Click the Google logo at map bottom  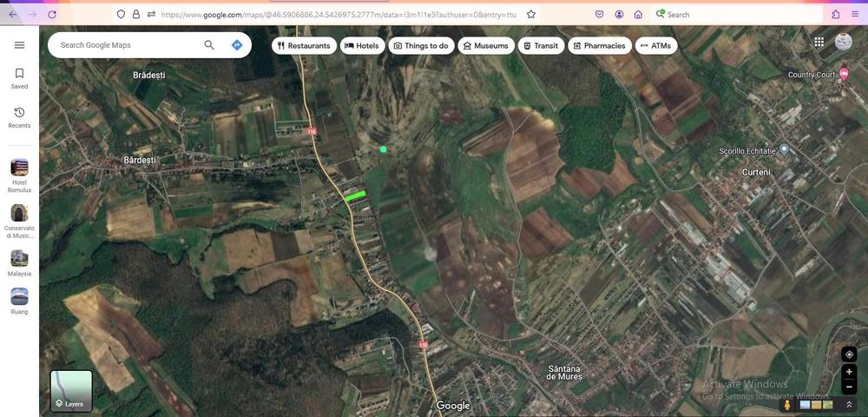pyautogui.click(x=453, y=406)
